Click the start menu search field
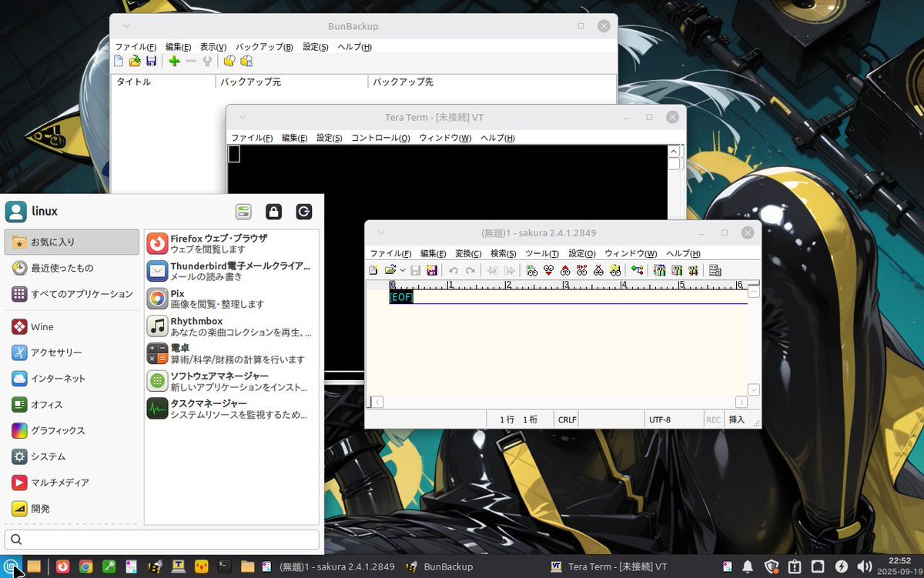 pyautogui.click(x=162, y=540)
